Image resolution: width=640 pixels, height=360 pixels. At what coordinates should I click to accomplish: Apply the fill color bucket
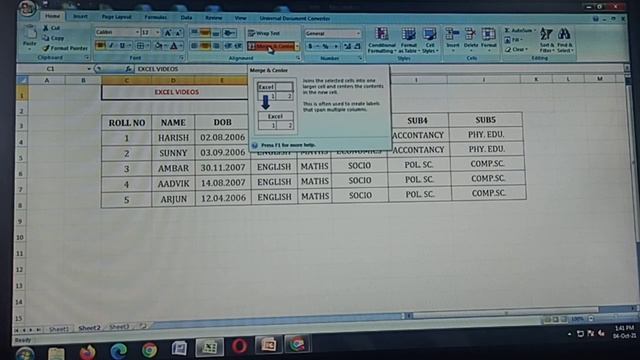coord(158,45)
